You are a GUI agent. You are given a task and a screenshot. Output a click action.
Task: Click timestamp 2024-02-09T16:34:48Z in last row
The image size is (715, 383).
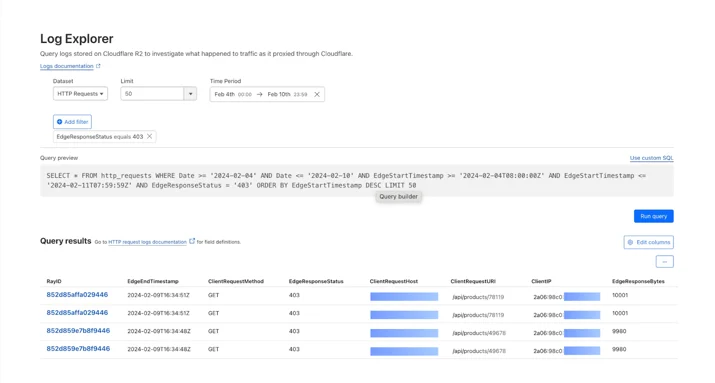[159, 349]
